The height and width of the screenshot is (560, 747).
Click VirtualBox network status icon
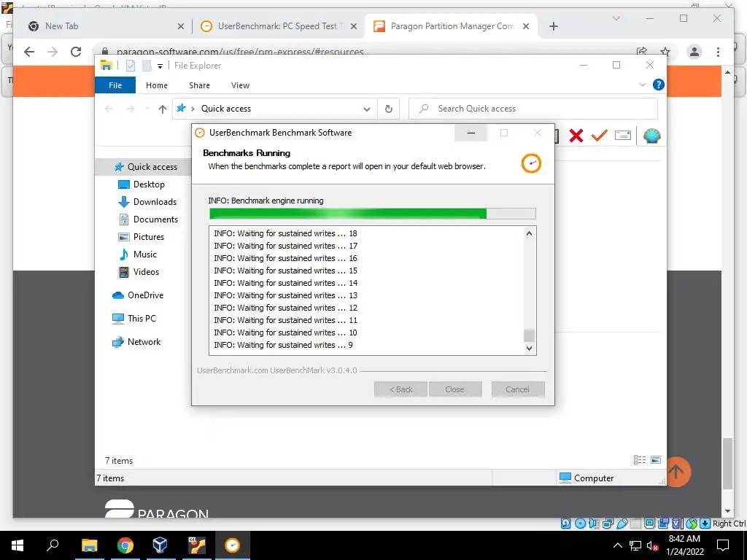click(608, 524)
